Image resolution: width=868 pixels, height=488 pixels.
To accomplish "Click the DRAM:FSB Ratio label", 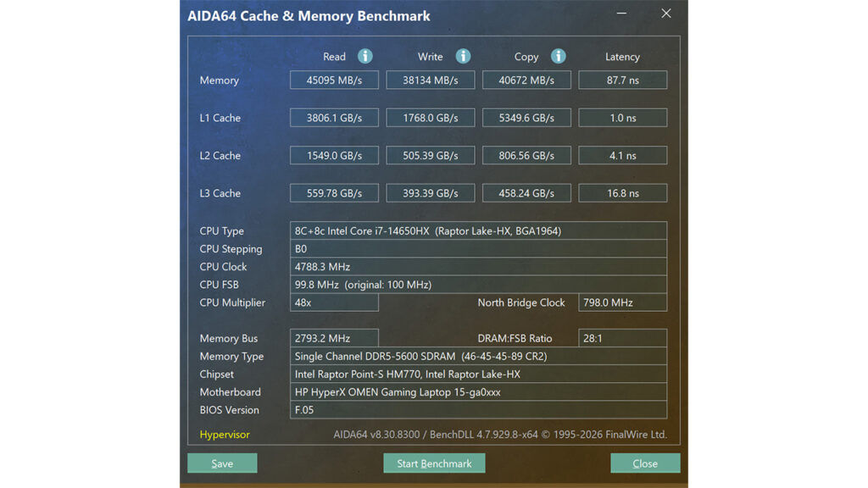I will click(x=515, y=338).
